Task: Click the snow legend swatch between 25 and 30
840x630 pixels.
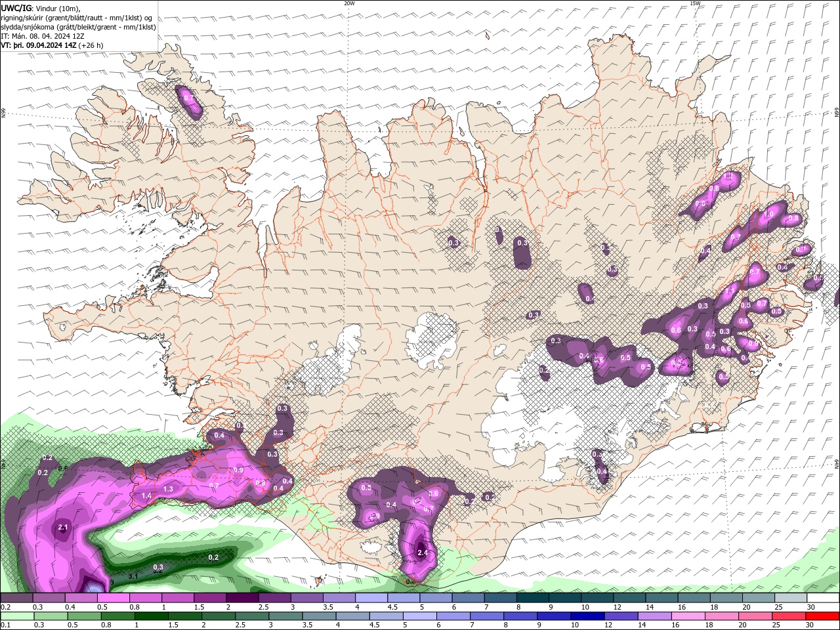Action: click(790, 598)
